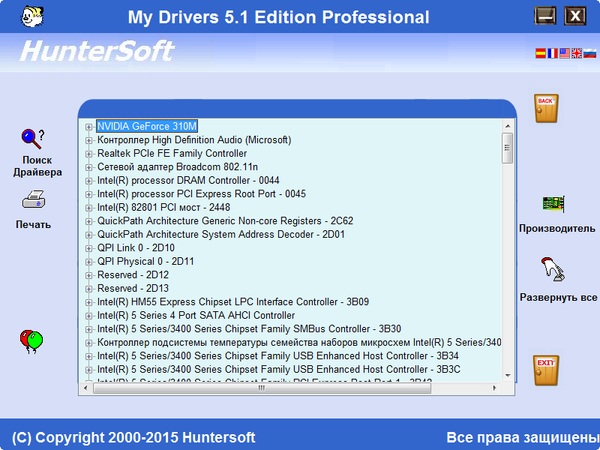Expand Intel(R) 82801 PCI мост node
This screenshot has height=450, width=600.
point(89,207)
